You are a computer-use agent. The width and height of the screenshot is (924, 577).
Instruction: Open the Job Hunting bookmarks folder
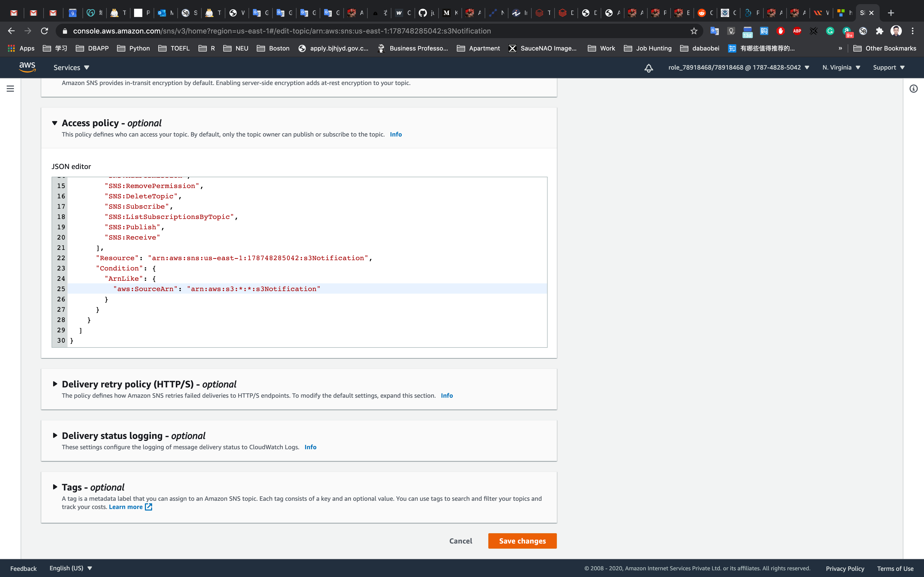coord(648,48)
